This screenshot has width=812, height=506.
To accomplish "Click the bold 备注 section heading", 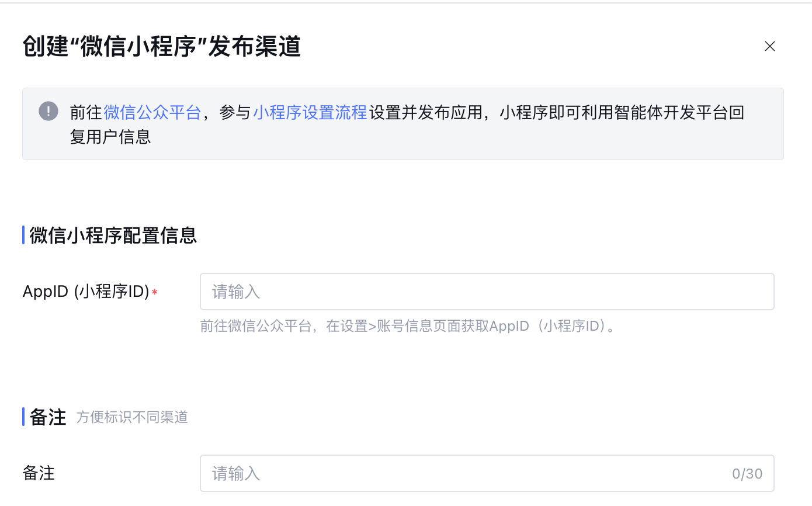I will click(48, 417).
